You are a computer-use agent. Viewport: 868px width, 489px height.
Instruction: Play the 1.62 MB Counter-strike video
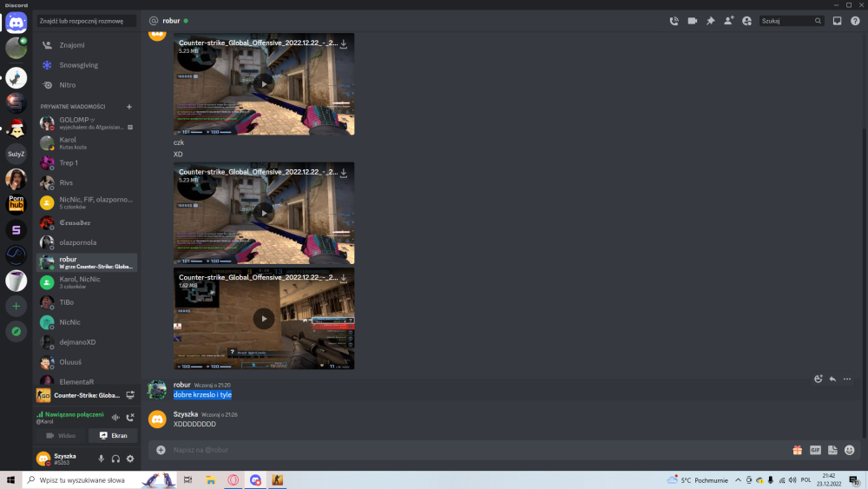point(264,319)
